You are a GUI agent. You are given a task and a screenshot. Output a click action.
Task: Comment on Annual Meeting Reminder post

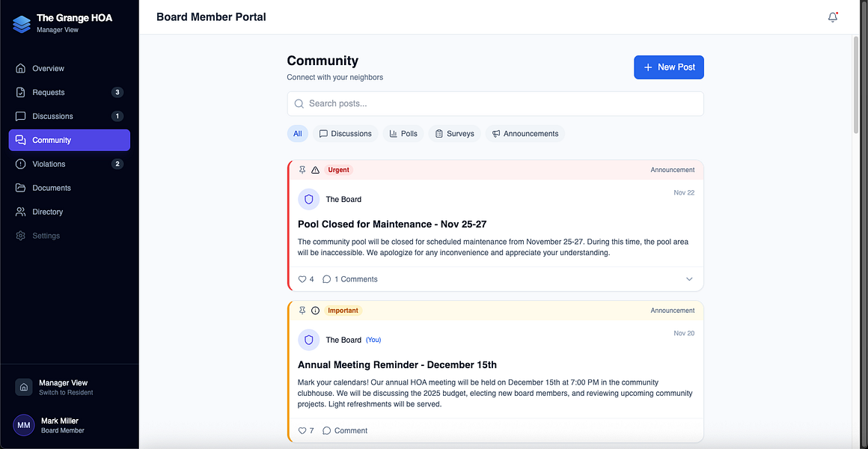coord(345,431)
